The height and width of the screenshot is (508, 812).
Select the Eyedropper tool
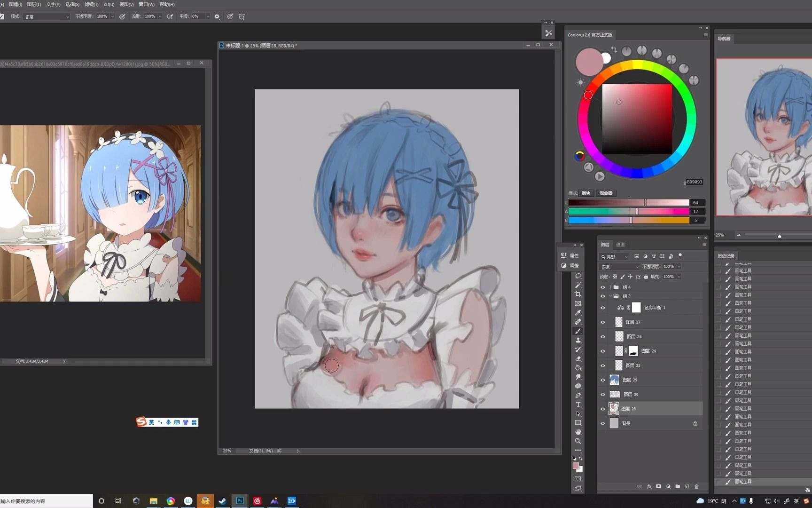point(578,313)
